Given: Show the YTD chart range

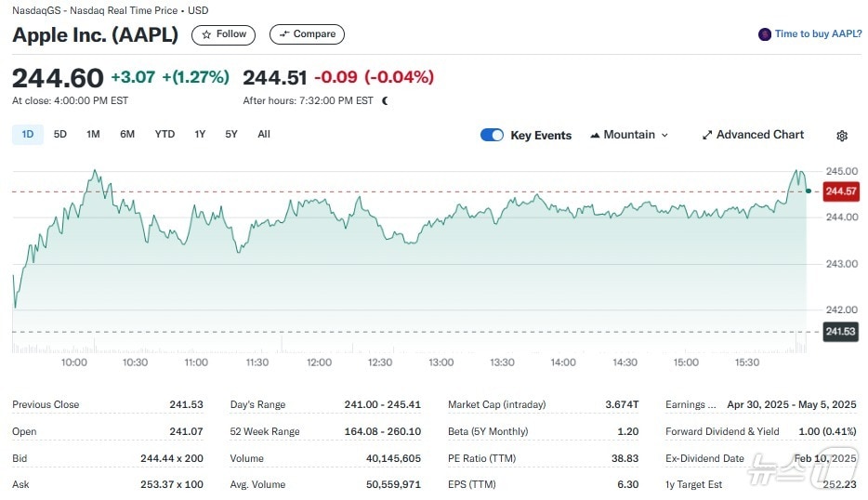Looking at the screenshot, I should coord(164,134).
